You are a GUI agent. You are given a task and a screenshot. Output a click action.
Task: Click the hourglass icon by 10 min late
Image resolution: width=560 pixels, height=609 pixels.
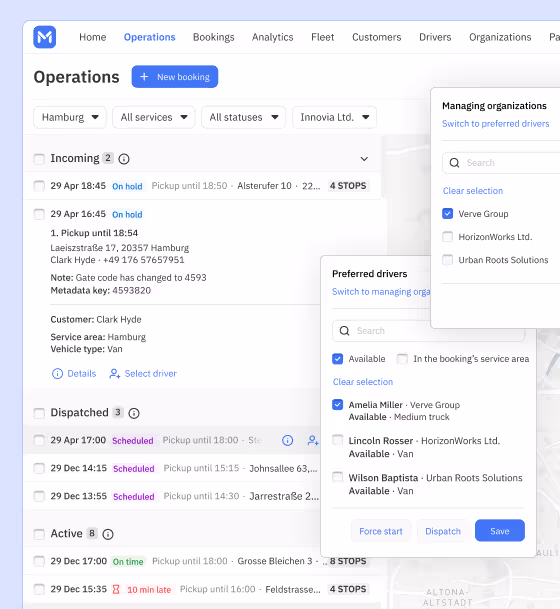pos(116,590)
